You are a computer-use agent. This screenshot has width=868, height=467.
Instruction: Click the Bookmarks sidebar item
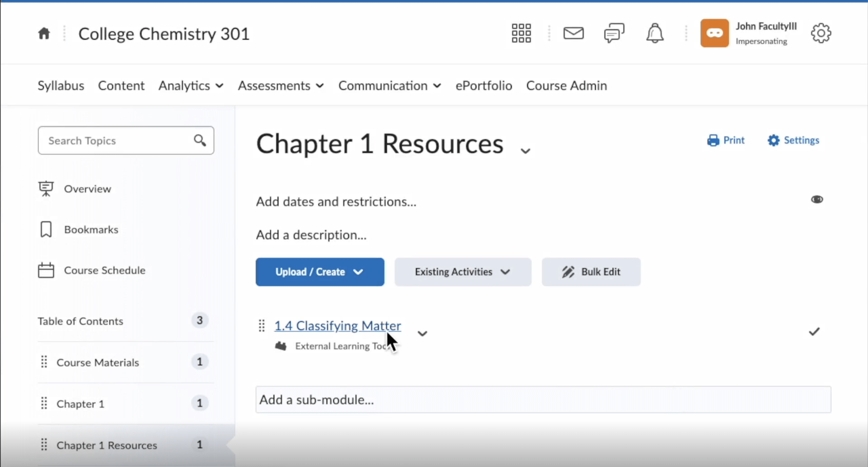tap(91, 229)
